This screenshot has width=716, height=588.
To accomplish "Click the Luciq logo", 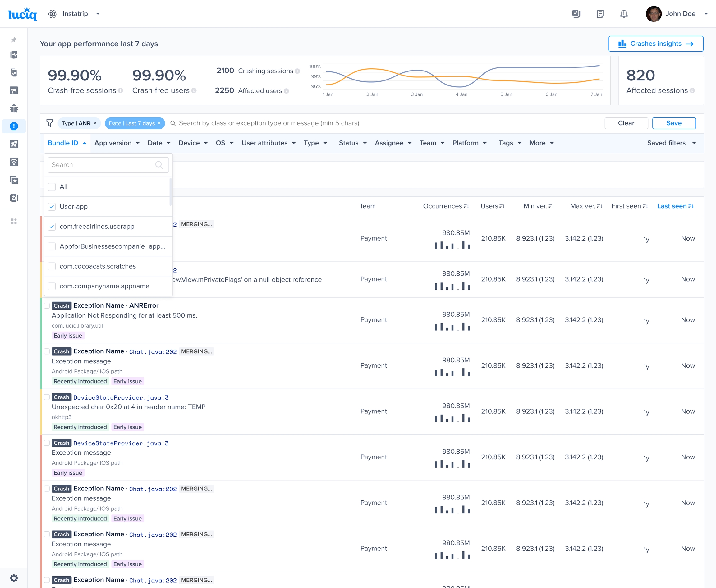I will click(22, 14).
